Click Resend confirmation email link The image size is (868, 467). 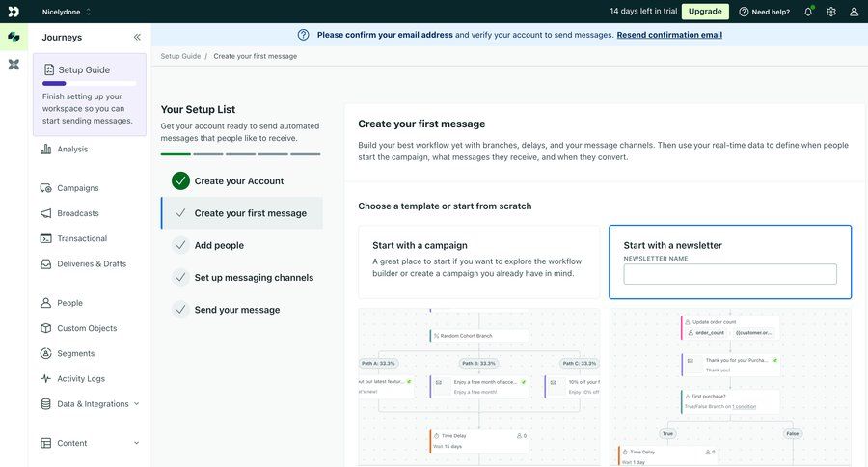669,35
